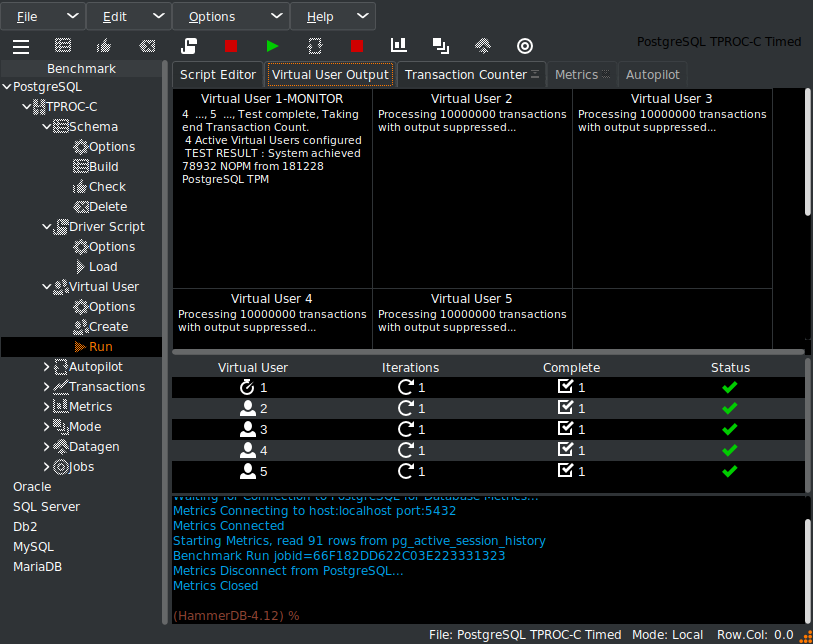
Task: Select the Virtual User Output tab
Action: click(x=330, y=75)
